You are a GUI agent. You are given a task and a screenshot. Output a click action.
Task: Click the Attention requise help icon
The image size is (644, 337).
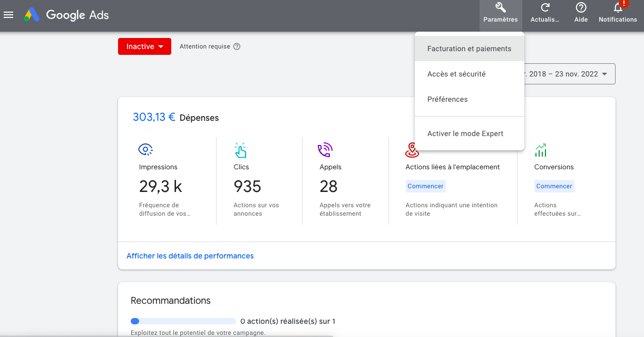click(x=237, y=46)
